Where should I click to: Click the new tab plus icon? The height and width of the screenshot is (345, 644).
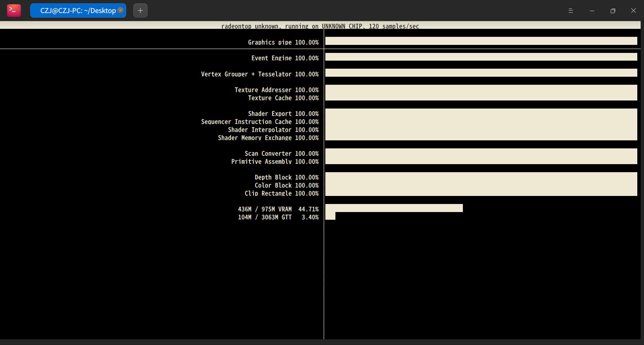(x=140, y=10)
